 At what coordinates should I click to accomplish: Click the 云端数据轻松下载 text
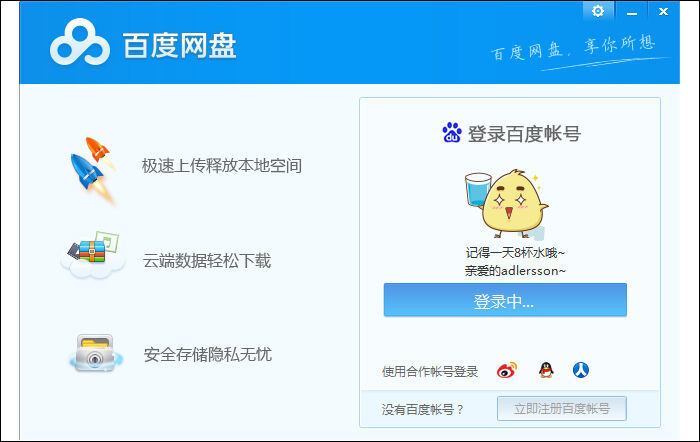[x=207, y=261]
